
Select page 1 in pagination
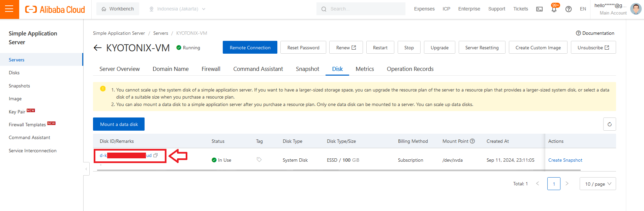pos(554,184)
